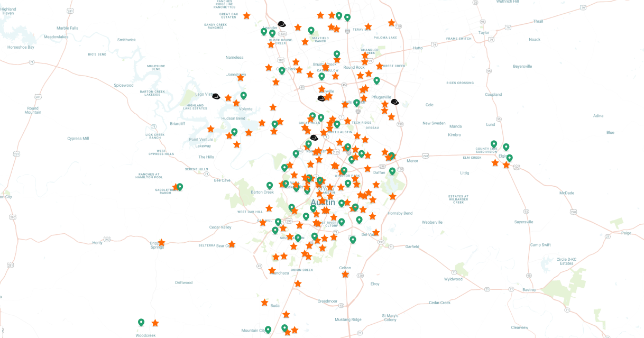Click the green pin above County Line Subdivision
Screen dimensions: 644x338
pos(494,144)
